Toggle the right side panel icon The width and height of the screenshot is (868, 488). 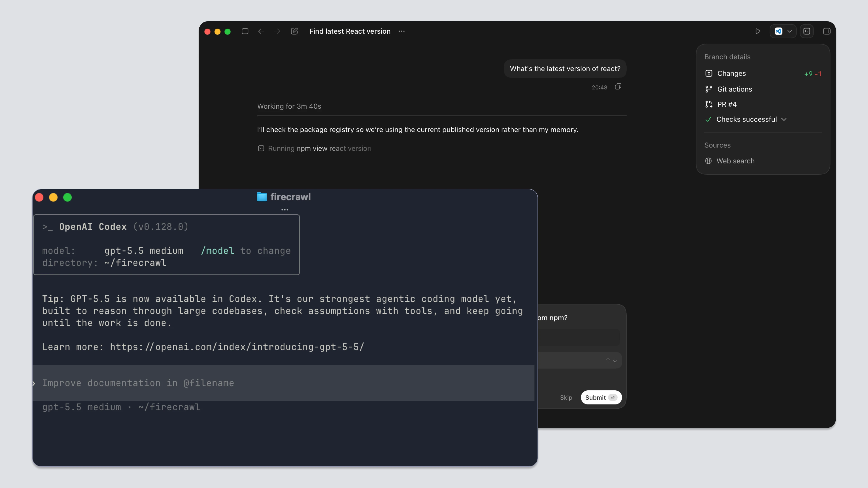(x=827, y=31)
